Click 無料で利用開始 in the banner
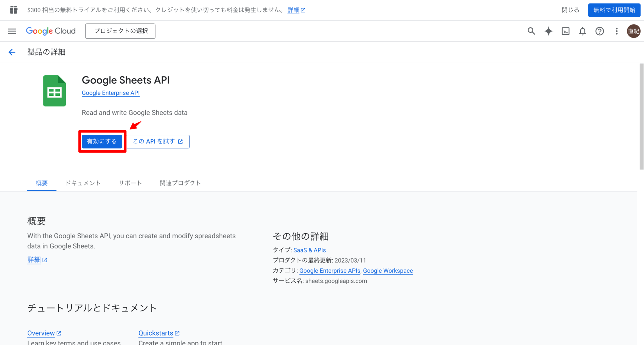644x345 pixels. [613, 10]
